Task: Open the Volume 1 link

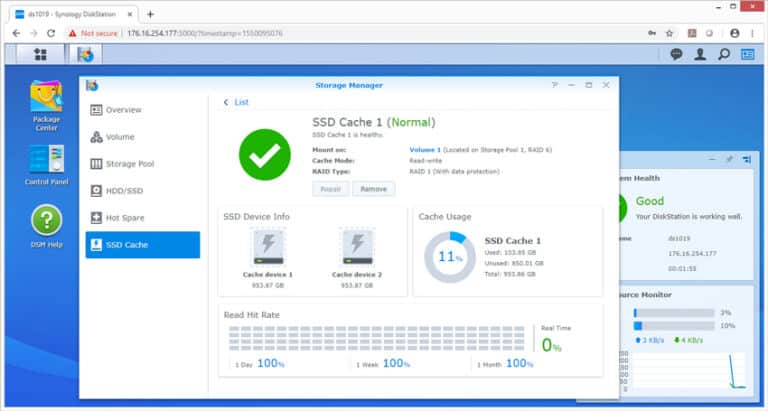Action: (x=425, y=150)
